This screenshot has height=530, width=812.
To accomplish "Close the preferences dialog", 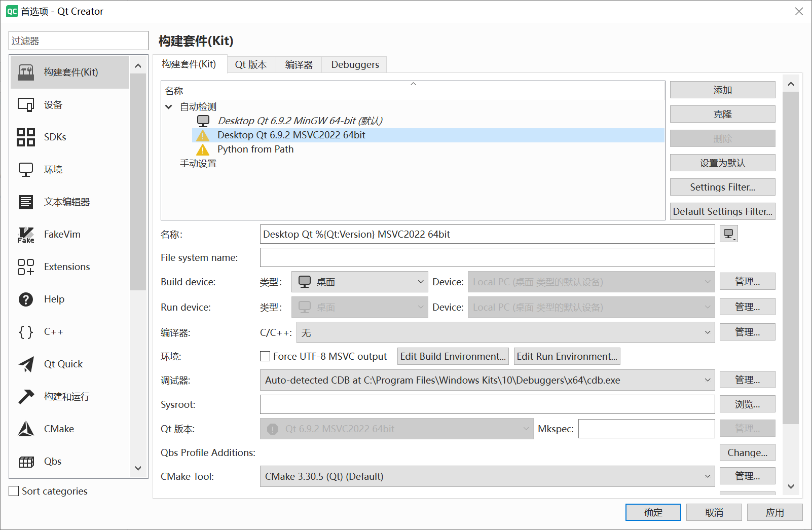I will pos(799,11).
